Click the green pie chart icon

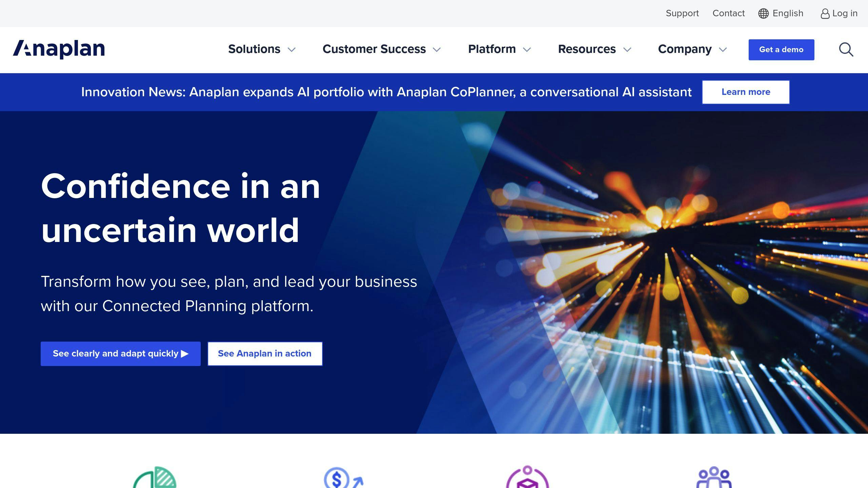[155, 477]
